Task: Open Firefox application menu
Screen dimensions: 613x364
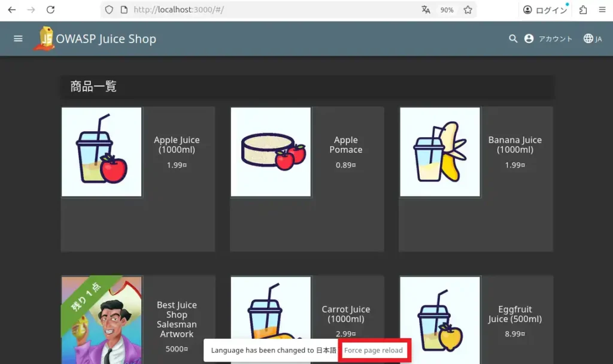Action: pos(602,10)
